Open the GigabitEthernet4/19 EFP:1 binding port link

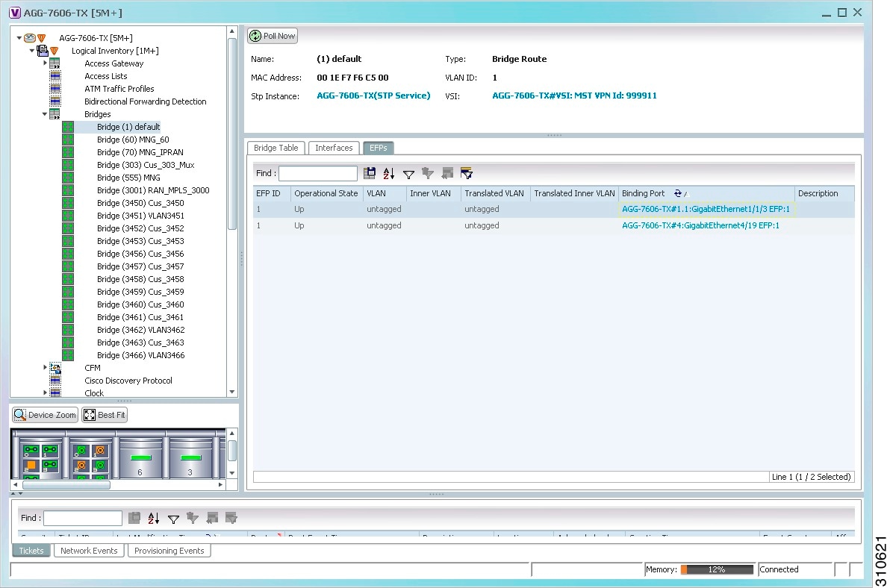coord(700,225)
